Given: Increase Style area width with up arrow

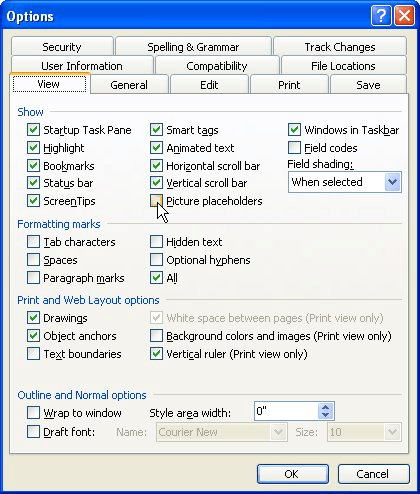Looking at the screenshot, I should coord(326,407).
